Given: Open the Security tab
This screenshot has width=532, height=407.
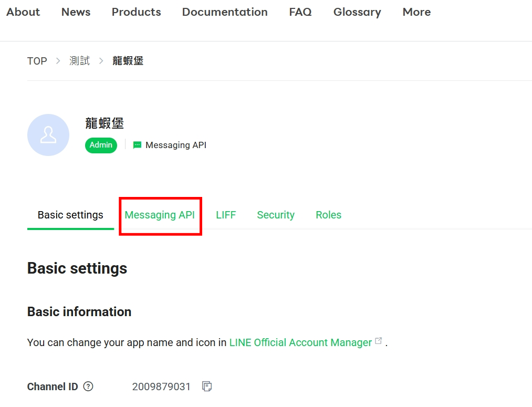Looking at the screenshot, I should click(x=276, y=215).
